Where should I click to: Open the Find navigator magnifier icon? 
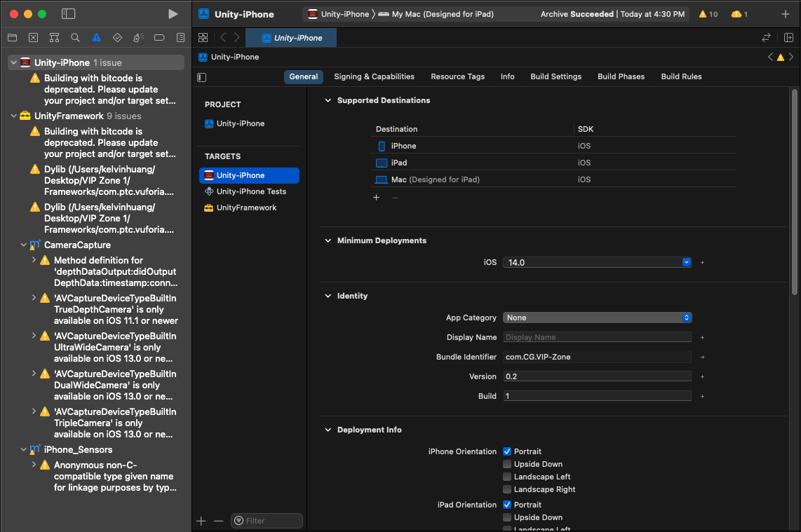click(75, 37)
